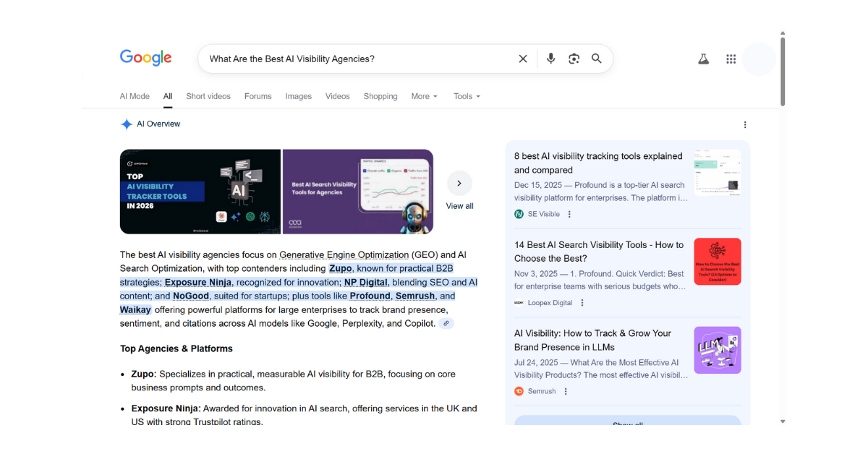This screenshot has width=868, height=454.
Task: Click the Semrush article thumbnail
Action: (717, 350)
